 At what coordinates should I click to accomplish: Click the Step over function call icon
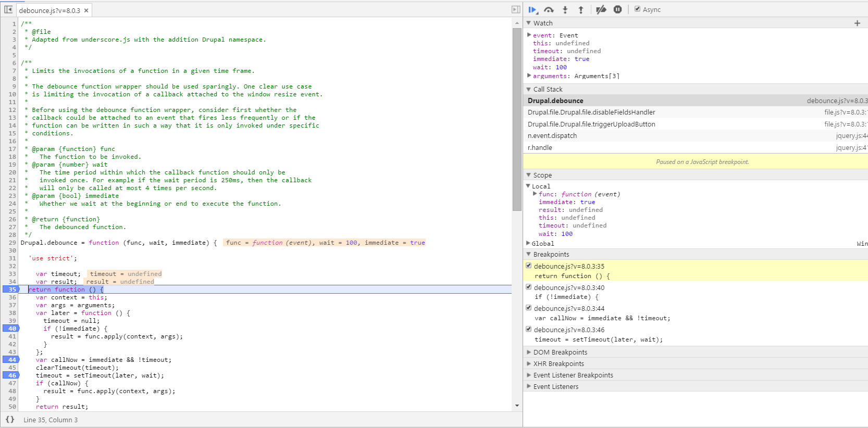coord(549,10)
